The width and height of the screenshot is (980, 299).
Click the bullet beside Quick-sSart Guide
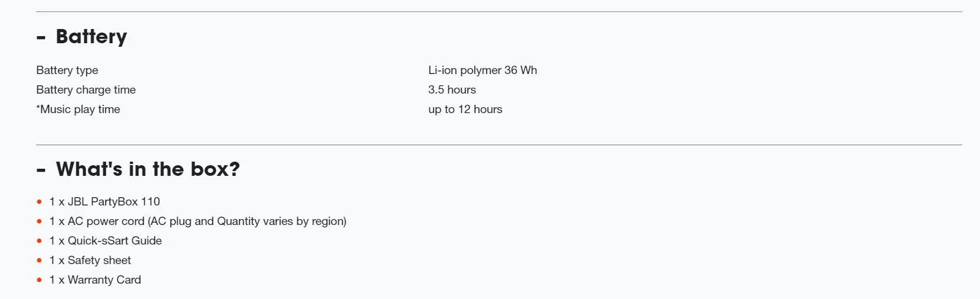pos(39,241)
